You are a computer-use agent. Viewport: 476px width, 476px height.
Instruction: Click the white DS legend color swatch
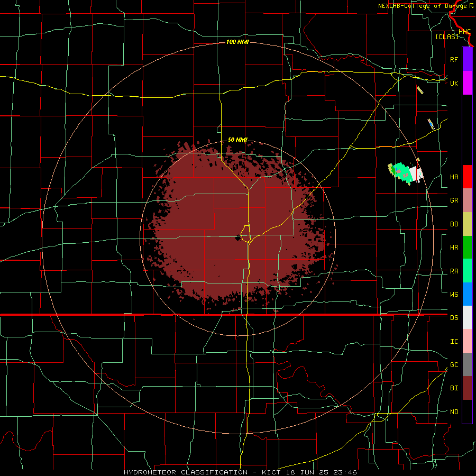pos(467,317)
